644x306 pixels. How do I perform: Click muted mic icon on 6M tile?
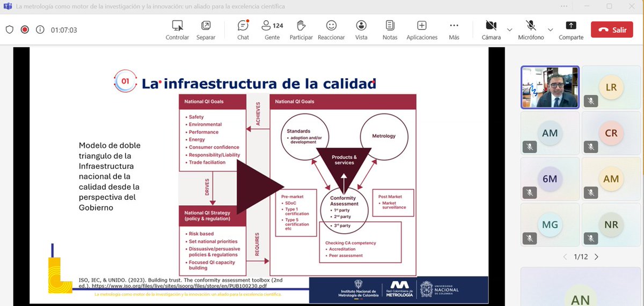(x=530, y=192)
